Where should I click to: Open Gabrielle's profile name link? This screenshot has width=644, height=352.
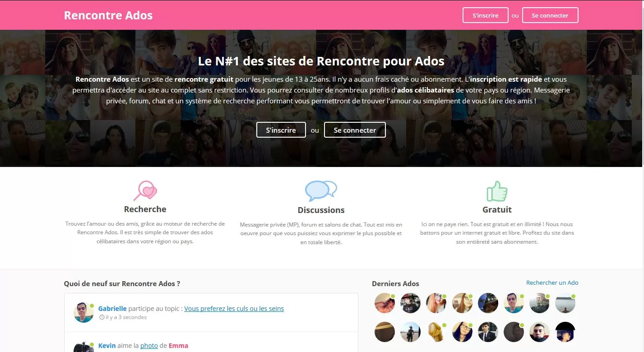112,309
